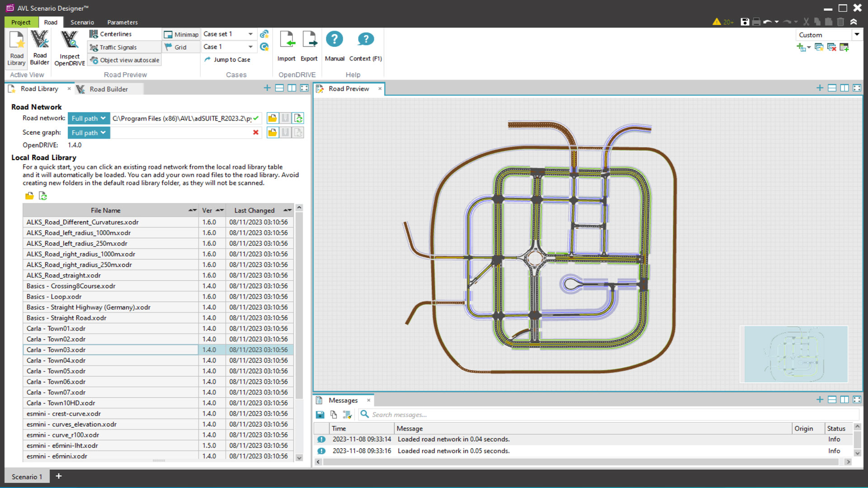Click the yellow warning 20+ indicator
The height and width of the screenshot is (488, 868).
click(722, 22)
